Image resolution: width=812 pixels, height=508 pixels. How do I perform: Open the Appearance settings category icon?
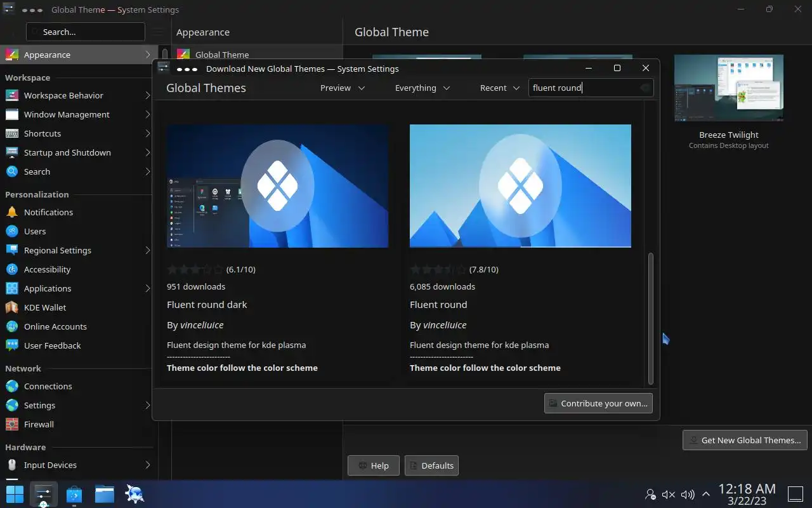point(12,55)
